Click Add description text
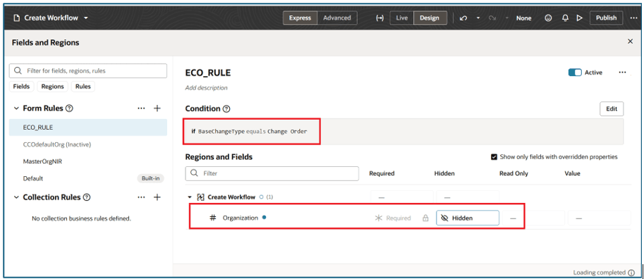 [206, 88]
